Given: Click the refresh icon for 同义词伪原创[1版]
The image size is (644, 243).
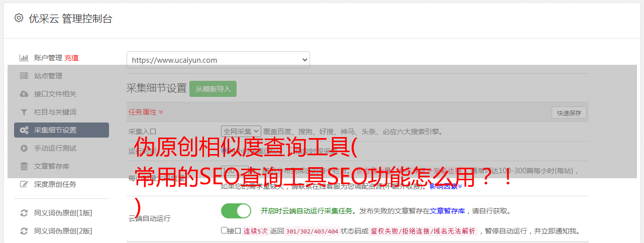Looking at the screenshot, I should [x=24, y=213].
